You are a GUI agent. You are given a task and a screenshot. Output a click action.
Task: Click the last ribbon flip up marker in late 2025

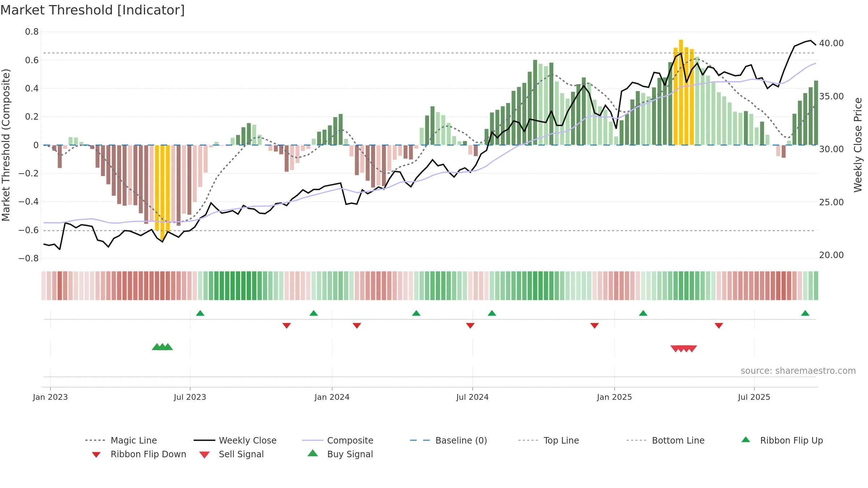805,313
